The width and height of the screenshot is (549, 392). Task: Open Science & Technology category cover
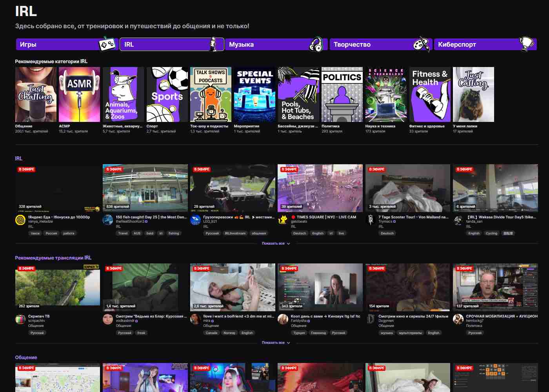(386, 94)
